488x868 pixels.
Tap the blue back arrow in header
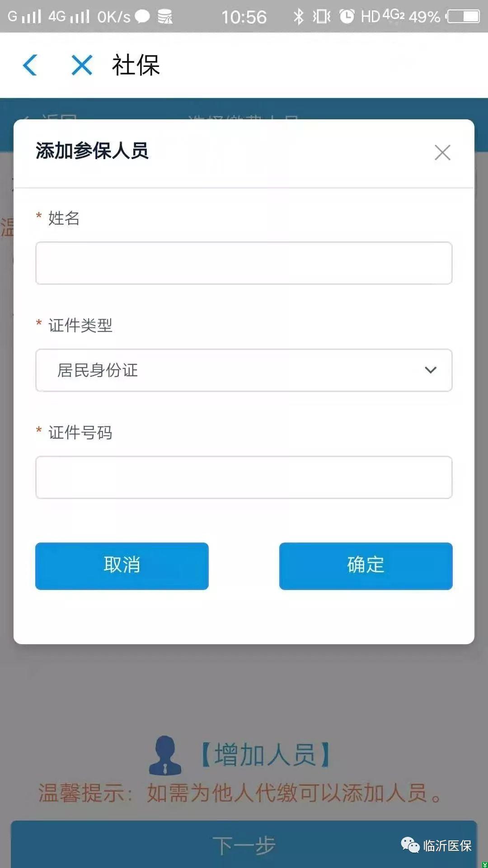[x=30, y=65]
